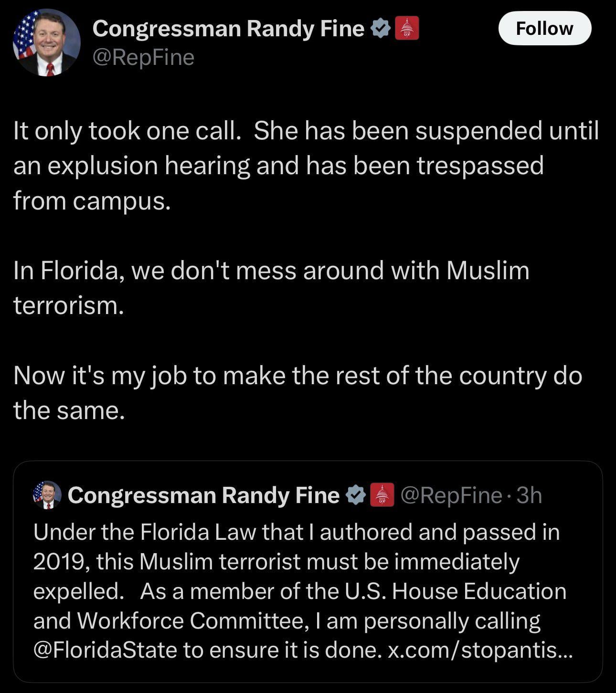Click the @RepFine handle in the quoted post
The width and height of the screenshot is (616, 693).
(451, 495)
